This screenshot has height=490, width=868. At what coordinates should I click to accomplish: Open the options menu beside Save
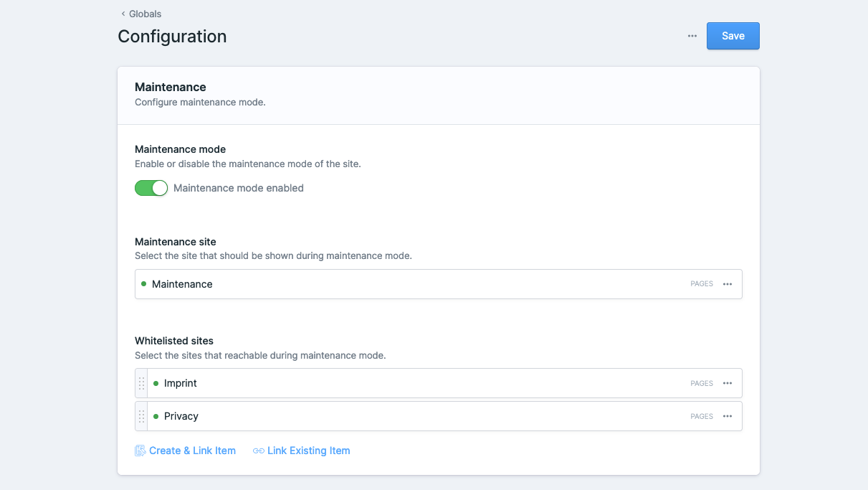pyautogui.click(x=692, y=36)
